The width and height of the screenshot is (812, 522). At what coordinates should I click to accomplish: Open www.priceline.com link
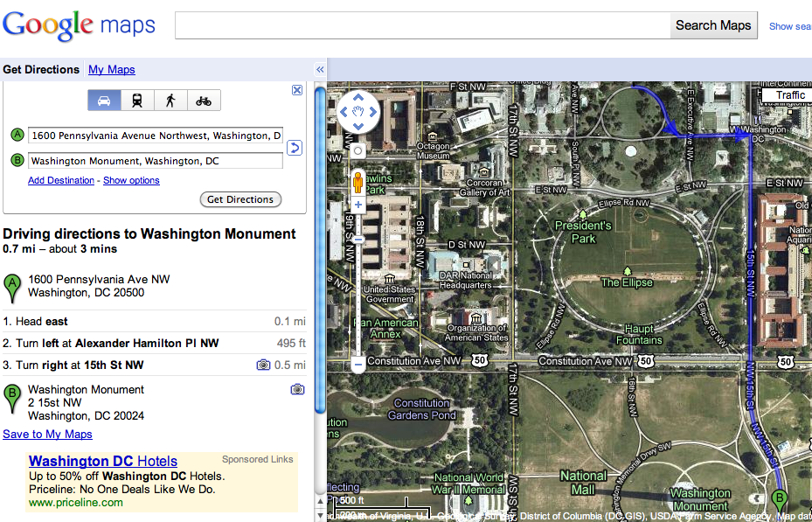point(76,502)
